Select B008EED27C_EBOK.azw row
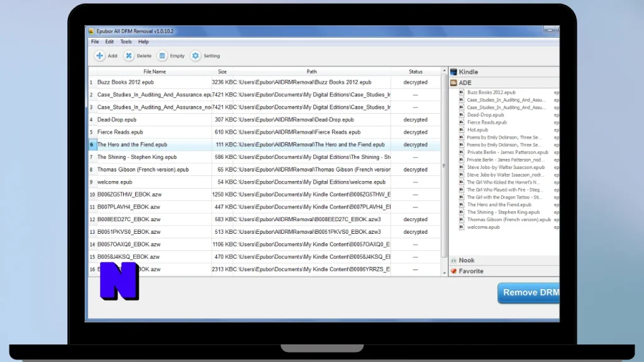The width and height of the screenshot is (644, 362). (x=265, y=219)
